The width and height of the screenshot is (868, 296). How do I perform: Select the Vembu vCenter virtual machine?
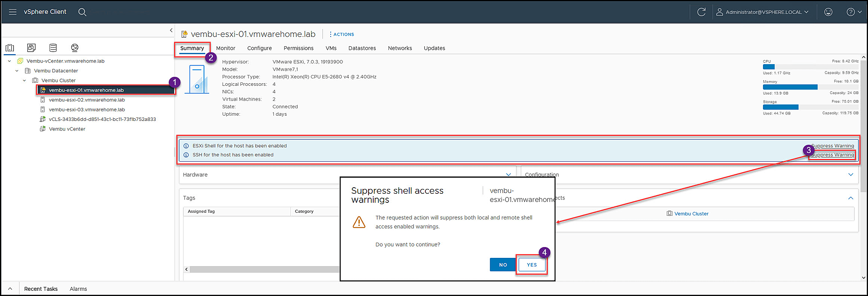pos(67,129)
